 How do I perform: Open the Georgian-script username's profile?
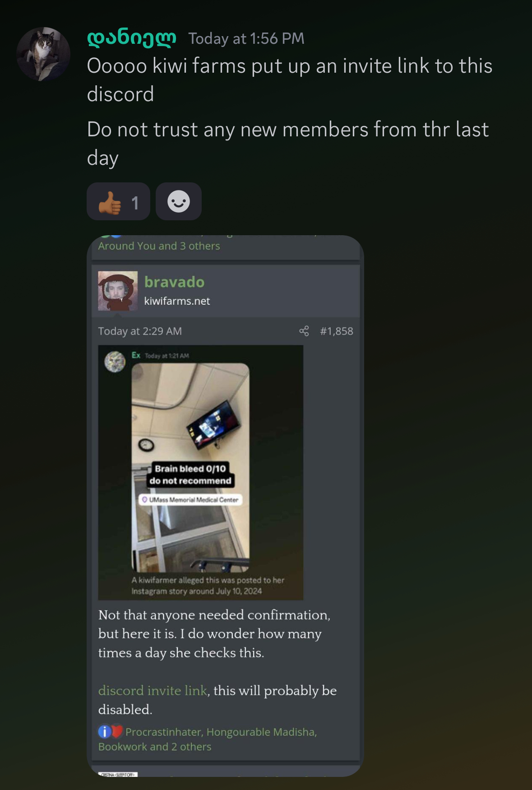(x=132, y=38)
